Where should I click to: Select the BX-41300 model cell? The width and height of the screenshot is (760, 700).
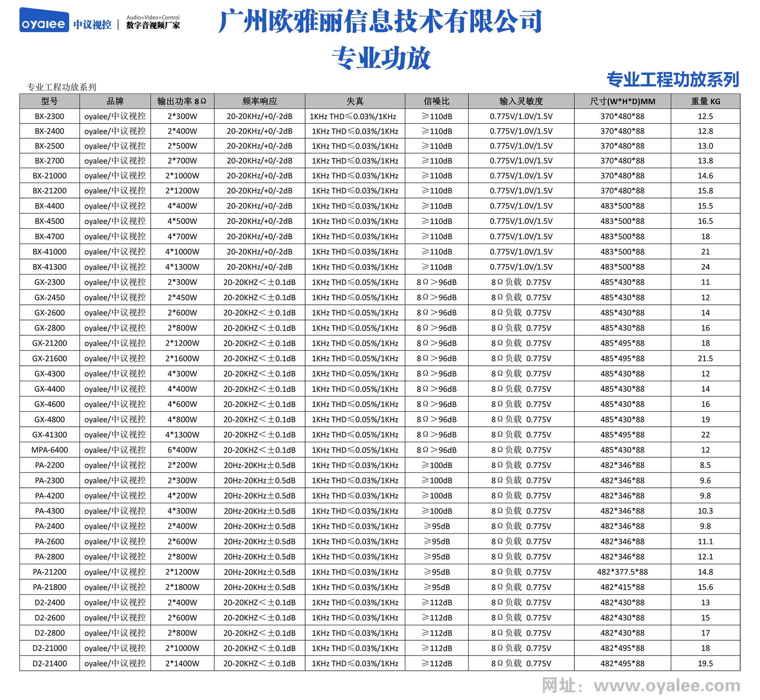click(x=49, y=267)
